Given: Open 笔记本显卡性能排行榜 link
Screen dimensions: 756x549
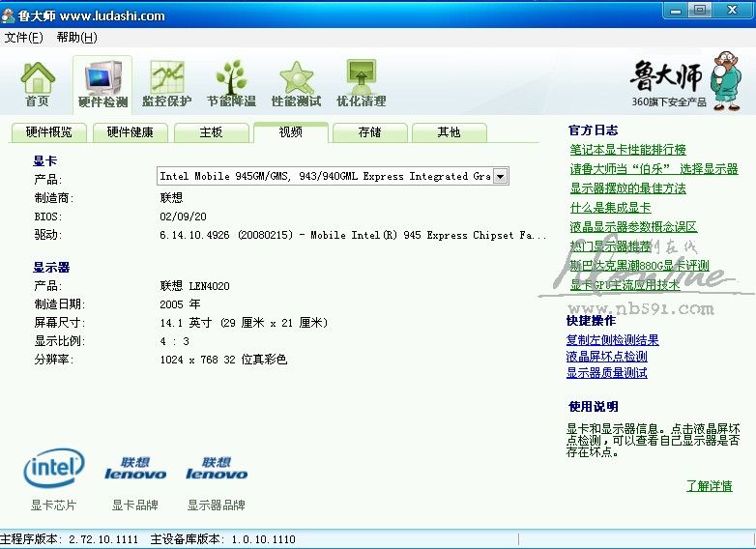Looking at the screenshot, I should (x=627, y=150).
